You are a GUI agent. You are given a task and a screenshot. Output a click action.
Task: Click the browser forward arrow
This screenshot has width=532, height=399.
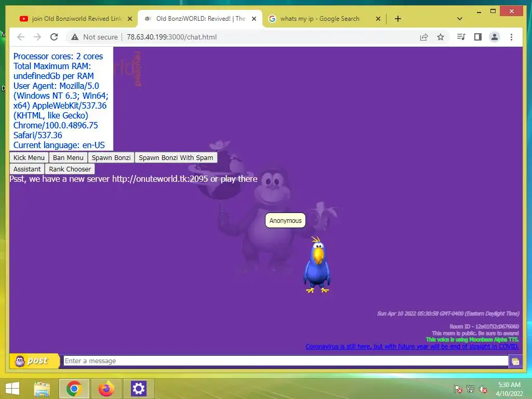[37, 37]
